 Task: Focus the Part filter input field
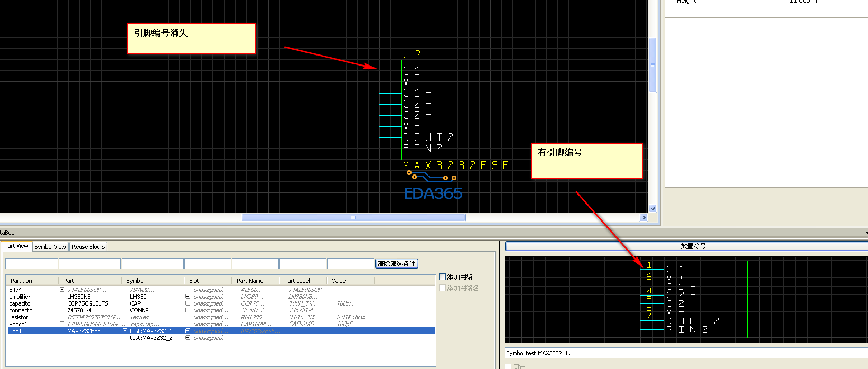90,263
